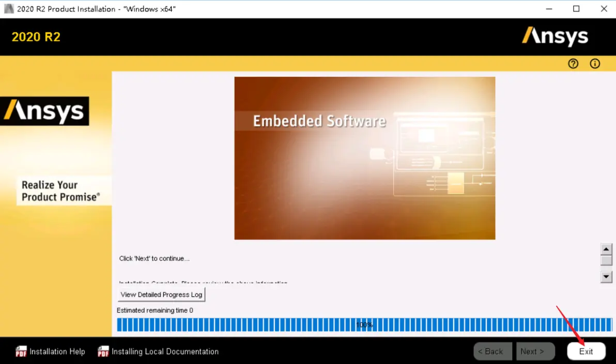Image resolution: width=616 pixels, height=364 pixels.
Task: Click the Embedded Software banner image
Action: [364, 158]
